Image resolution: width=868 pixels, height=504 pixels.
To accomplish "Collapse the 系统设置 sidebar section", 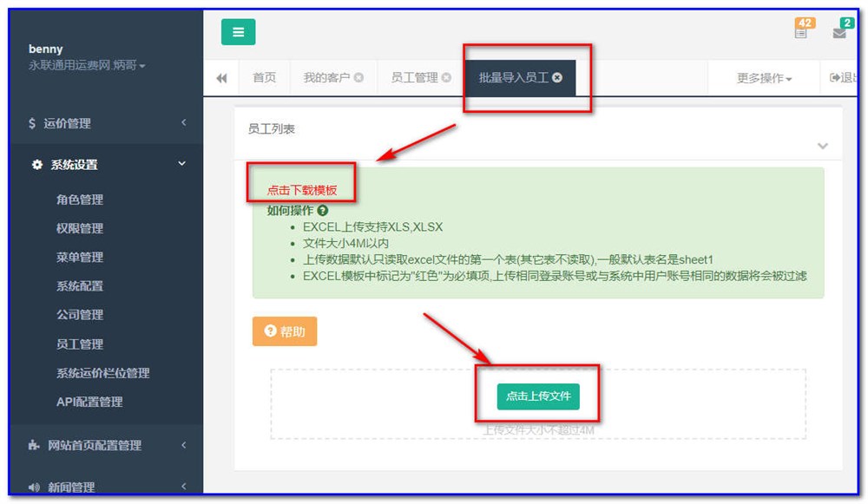I will tap(108, 165).
